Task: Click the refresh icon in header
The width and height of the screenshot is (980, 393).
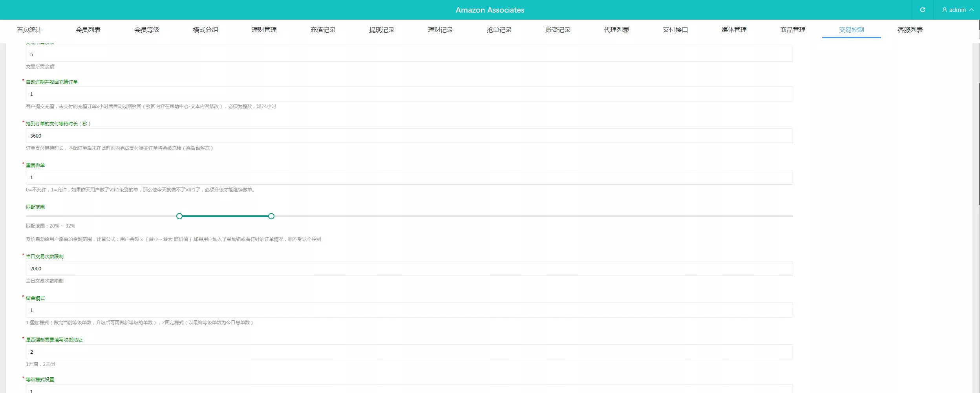Action: [922, 10]
